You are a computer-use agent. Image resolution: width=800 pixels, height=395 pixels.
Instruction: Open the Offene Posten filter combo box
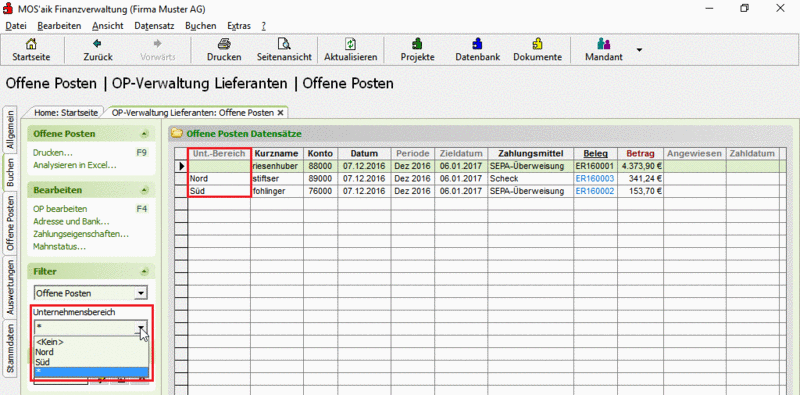91,293
